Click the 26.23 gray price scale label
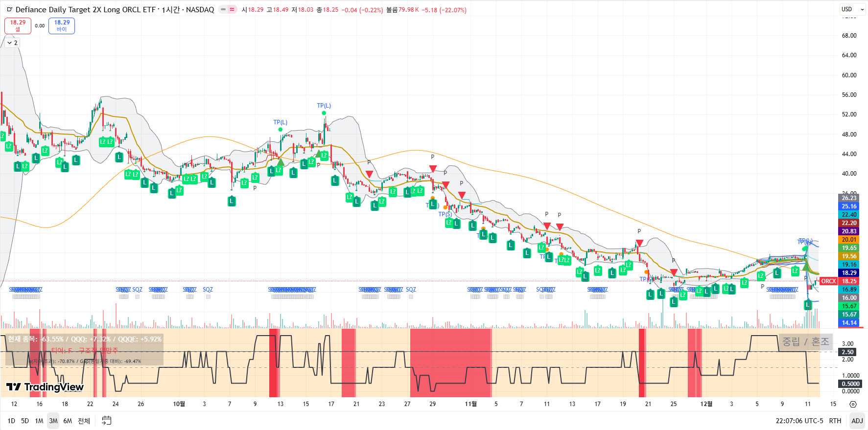 849,198
